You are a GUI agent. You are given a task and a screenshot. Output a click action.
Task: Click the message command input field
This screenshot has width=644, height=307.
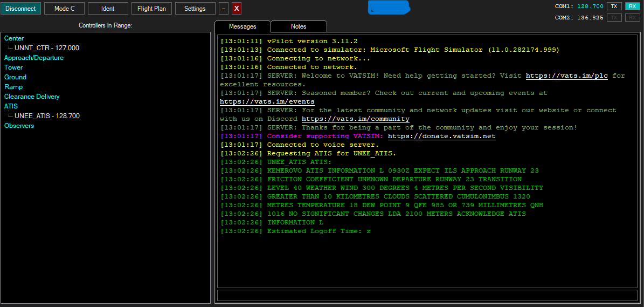[426, 295]
